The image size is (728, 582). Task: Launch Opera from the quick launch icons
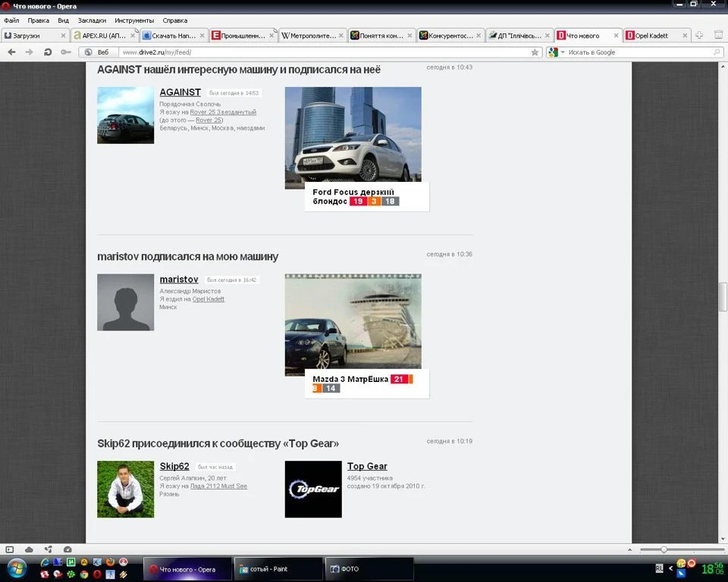pos(97,574)
